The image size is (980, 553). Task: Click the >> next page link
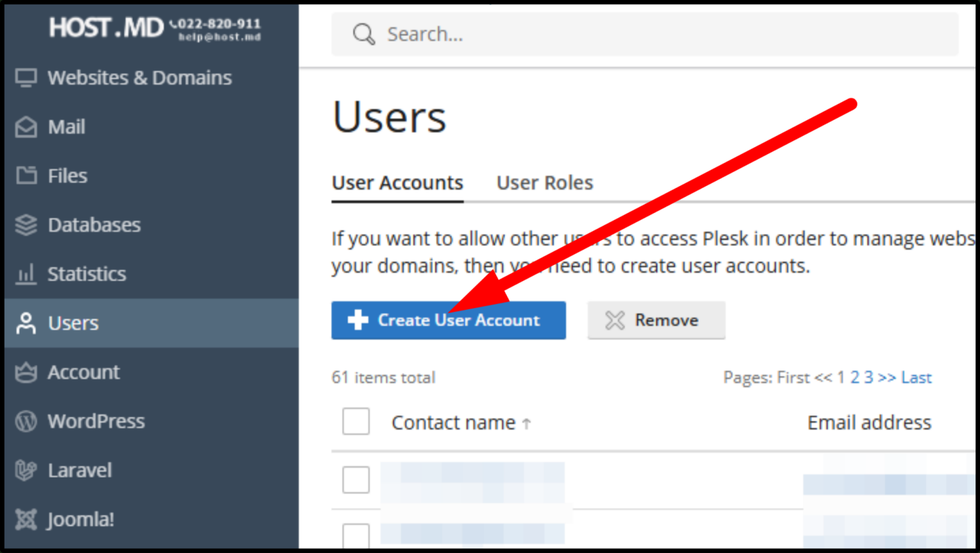click(x=887, y=377)
